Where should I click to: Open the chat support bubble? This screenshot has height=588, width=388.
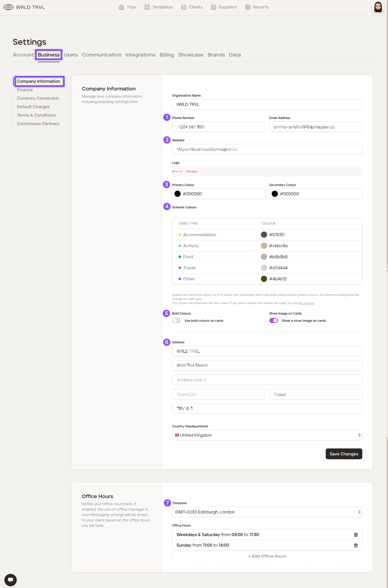11,580
